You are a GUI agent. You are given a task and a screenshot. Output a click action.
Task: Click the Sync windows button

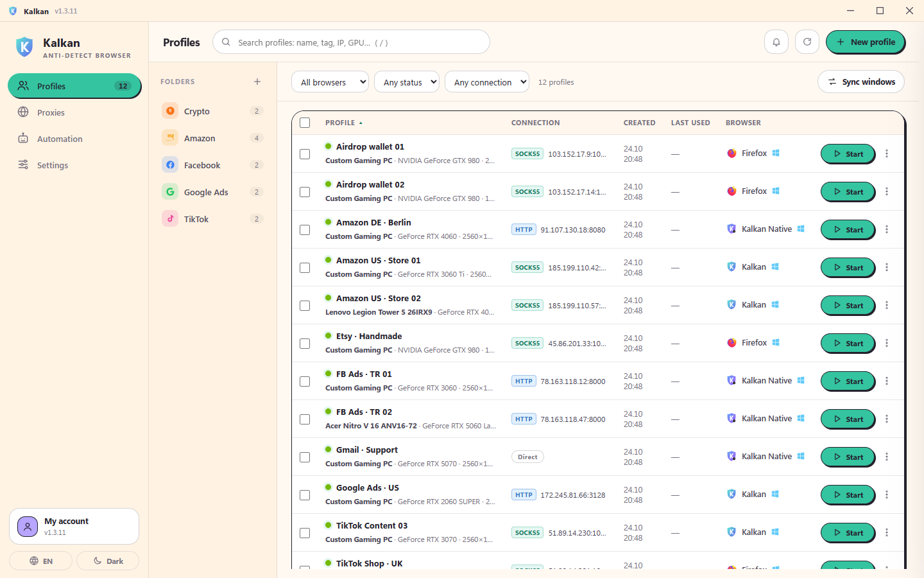(x=860, y=82)
